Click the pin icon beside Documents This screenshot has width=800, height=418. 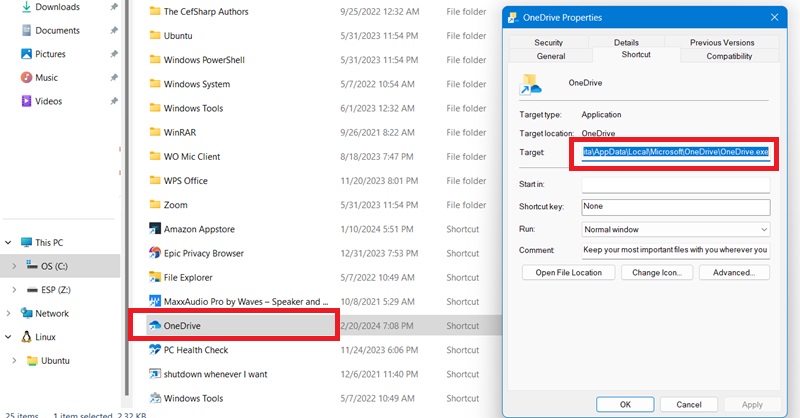[x=114, y=30]
